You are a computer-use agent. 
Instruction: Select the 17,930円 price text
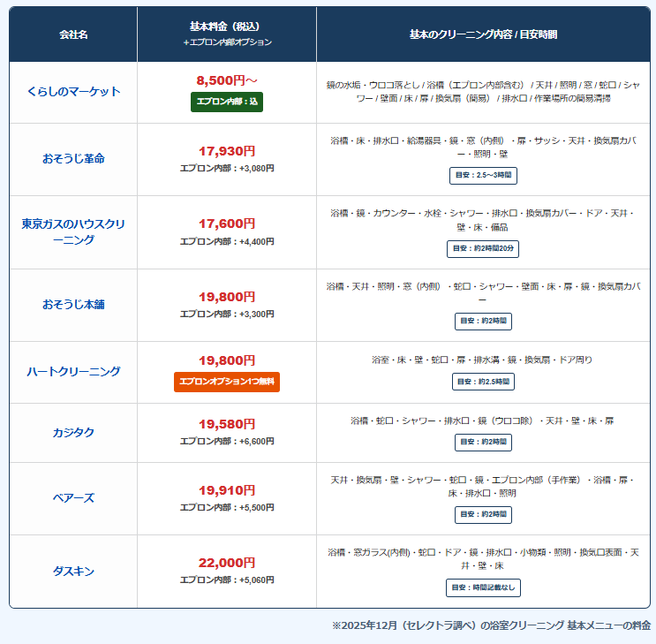[x=227, y=151]
